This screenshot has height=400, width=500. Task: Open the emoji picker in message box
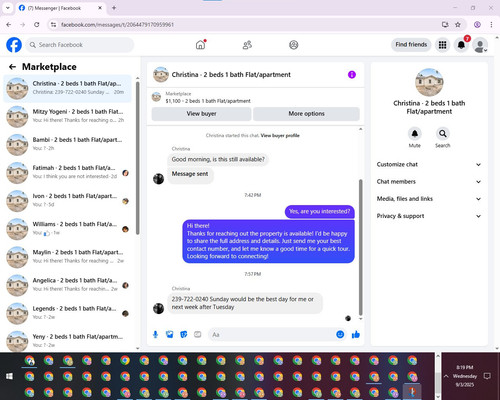point(340,334)
